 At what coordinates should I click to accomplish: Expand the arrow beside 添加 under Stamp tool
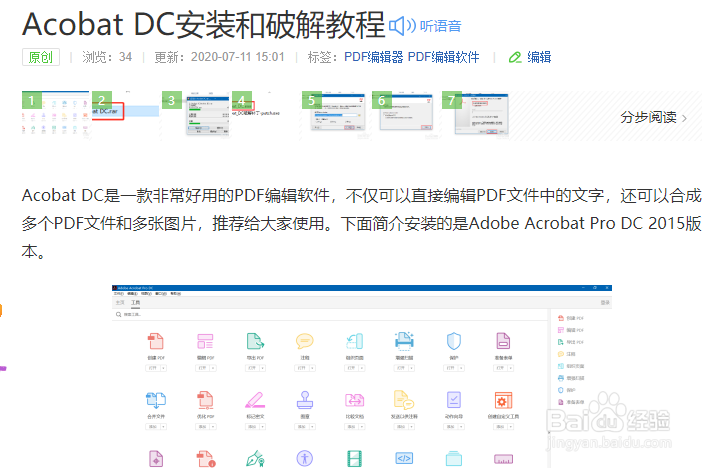pos(312,427)
